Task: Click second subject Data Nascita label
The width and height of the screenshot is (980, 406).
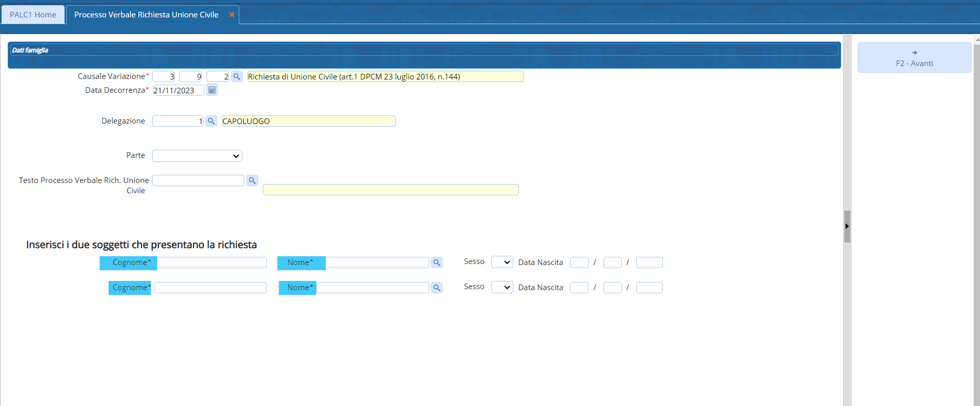Action: (x=540, y=288)
